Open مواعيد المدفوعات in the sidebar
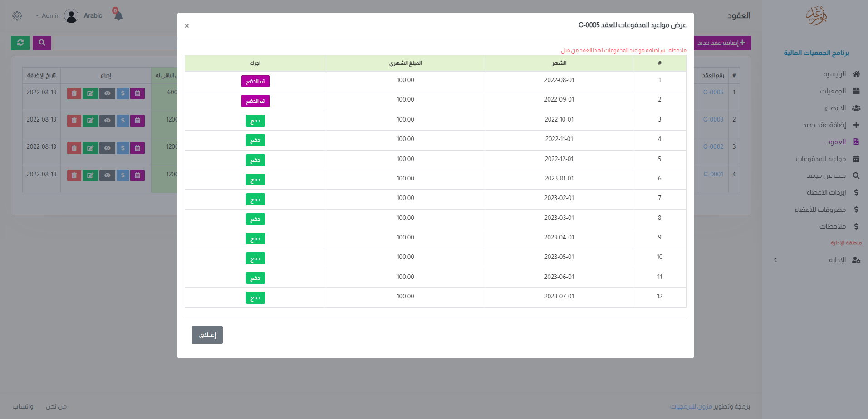The width and height of the screenshot is (868, 419). [x=820, y=159]
